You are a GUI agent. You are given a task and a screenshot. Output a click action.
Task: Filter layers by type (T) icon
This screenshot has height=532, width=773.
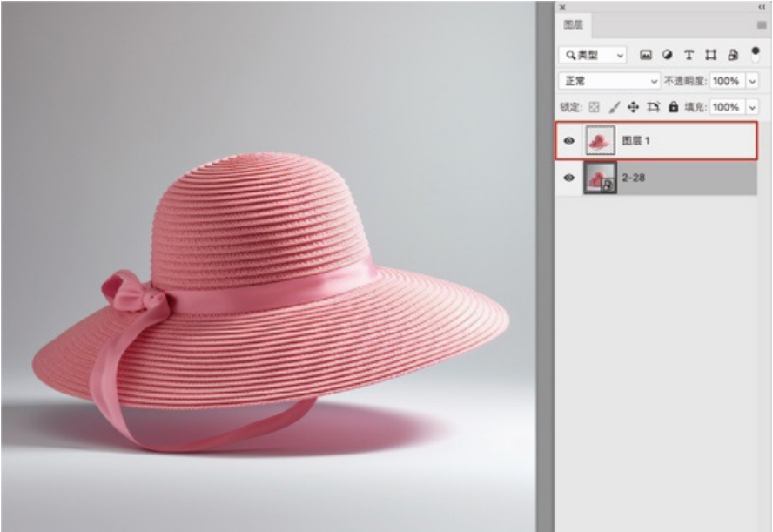point(689,55)
